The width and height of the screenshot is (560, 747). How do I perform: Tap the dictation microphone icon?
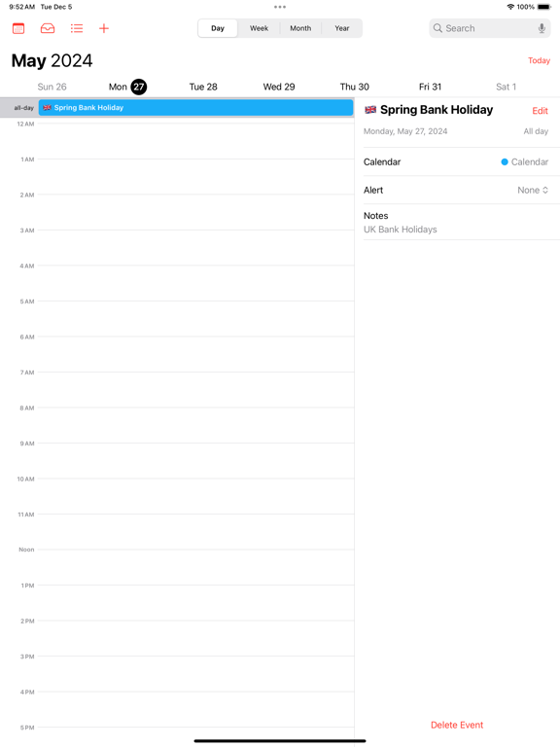coord(542,28)
